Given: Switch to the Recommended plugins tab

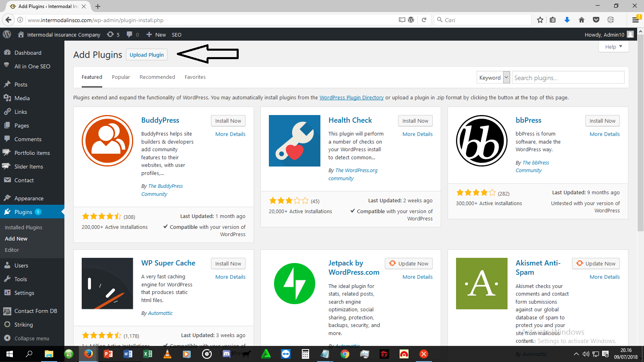Looking at the screenshot, I should pos(157,77).
